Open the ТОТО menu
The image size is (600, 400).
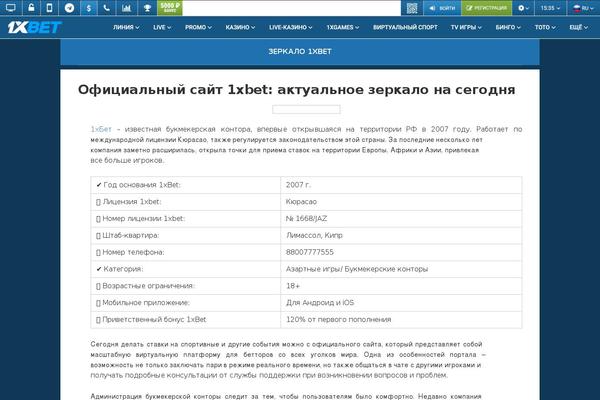tap(545, 27)
